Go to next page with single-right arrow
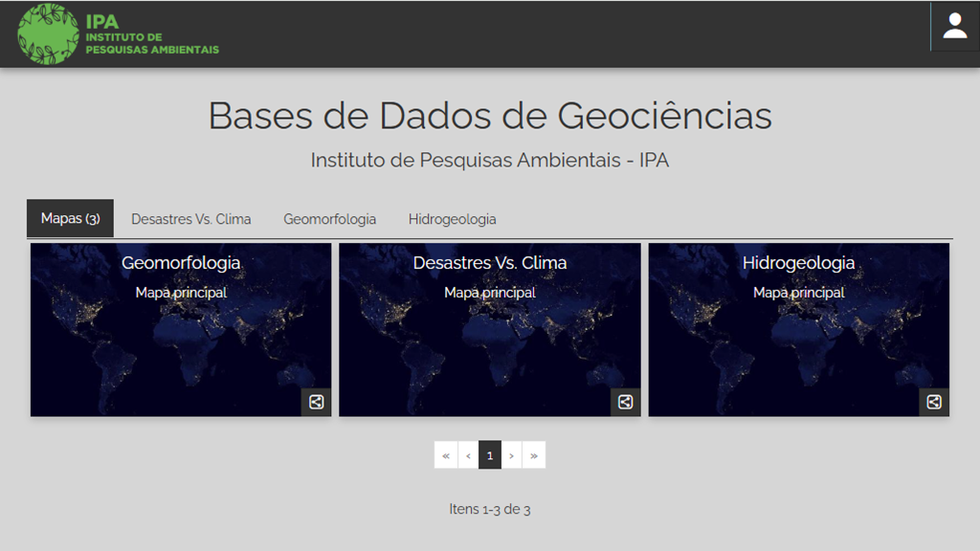 click(512, 455)
